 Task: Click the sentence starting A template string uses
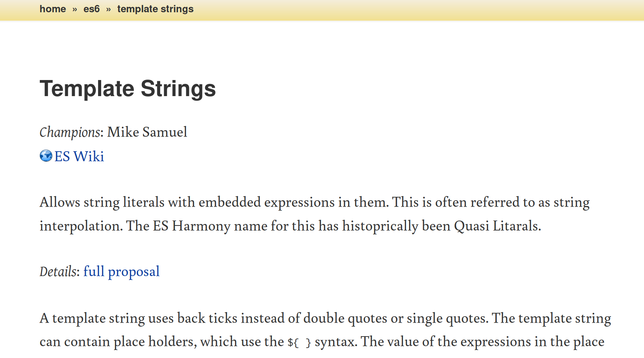point(264,318)
